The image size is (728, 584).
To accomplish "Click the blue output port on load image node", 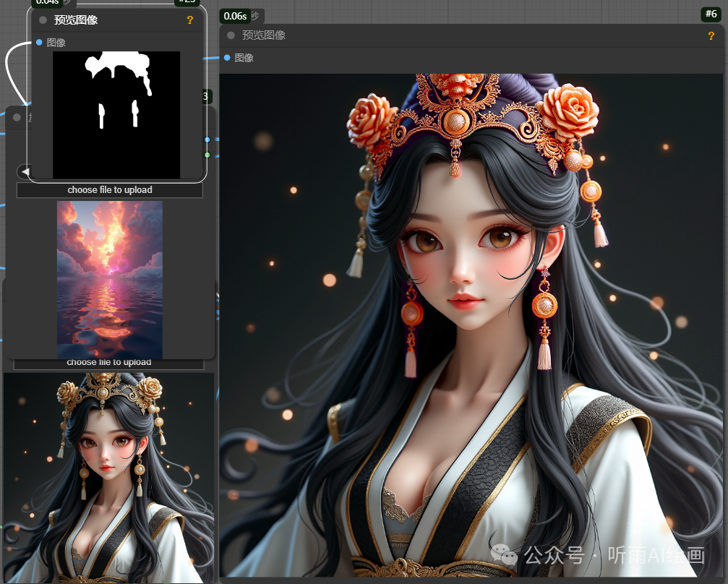I will tap(207, 139).
